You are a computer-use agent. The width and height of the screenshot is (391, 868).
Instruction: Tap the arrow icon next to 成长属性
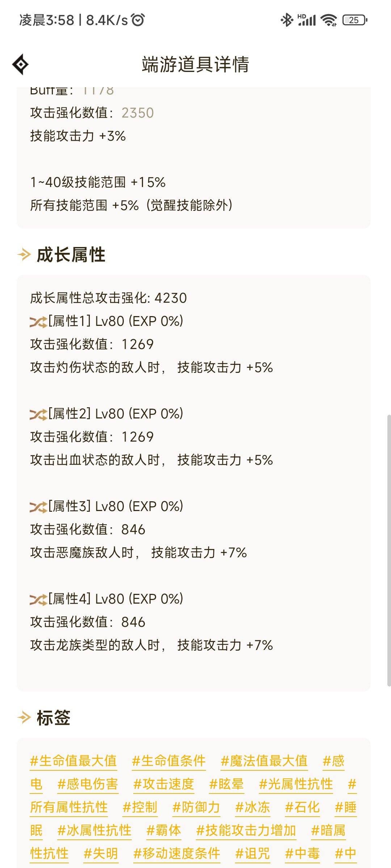click(x=24, y=255)
